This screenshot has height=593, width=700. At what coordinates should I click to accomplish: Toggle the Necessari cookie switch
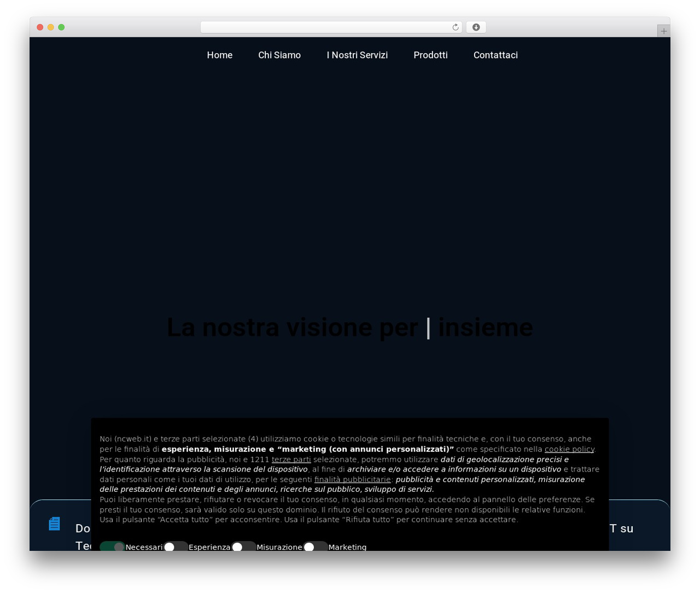pyautogui.click(x=112, y=547)
